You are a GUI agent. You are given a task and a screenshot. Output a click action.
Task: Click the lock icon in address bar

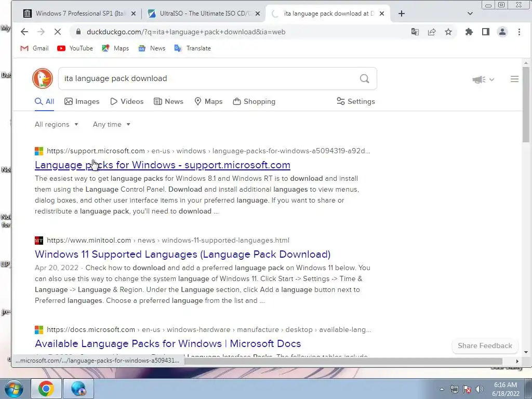click(x=78, y=32)
